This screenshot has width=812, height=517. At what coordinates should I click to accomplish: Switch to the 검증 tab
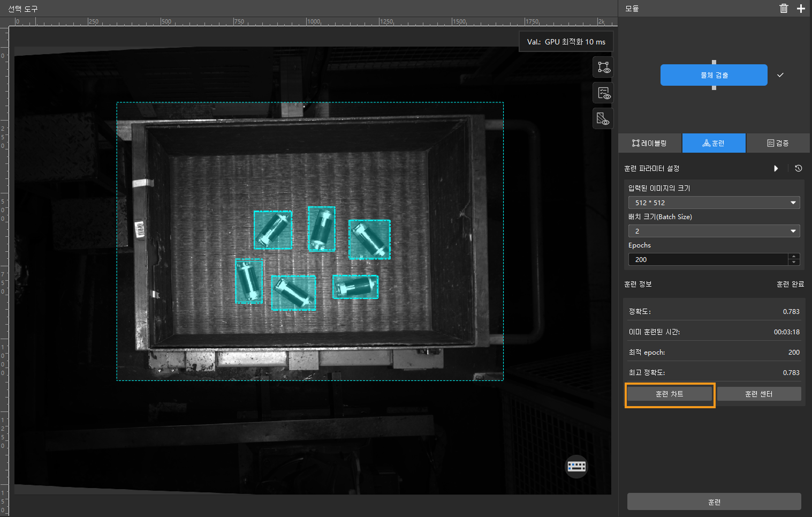coord(778,143)
